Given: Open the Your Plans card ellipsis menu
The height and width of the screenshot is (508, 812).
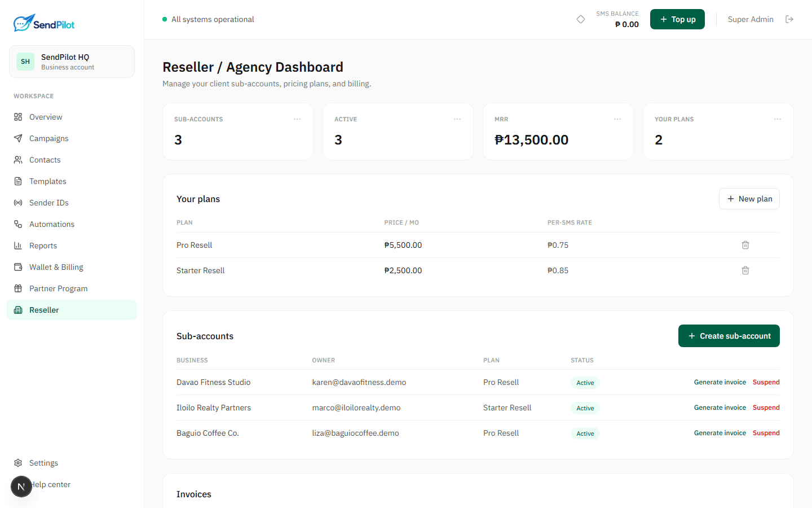Looking at the screenshot, I should (x=778, y=119).
